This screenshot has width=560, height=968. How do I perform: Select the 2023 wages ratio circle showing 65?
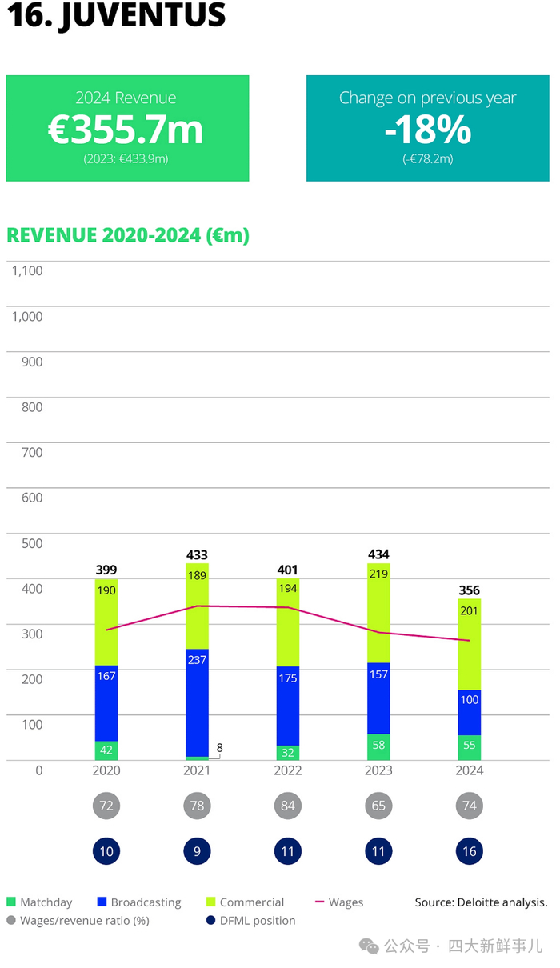tap(378, 806)
